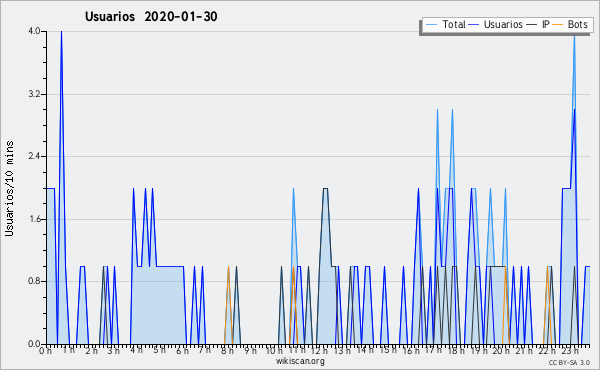The height and width of the screenshot is (370, 600).
Task: Click the 'Usuarios' legend label
Action: [503, 24]
